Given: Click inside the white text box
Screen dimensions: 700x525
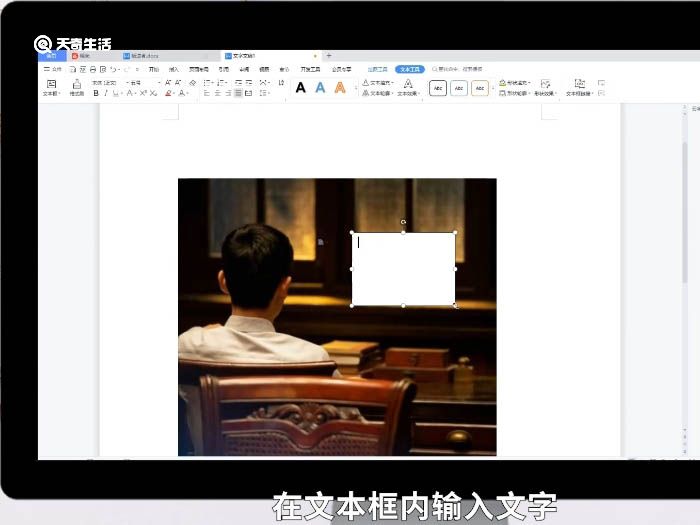Looking at the screenshot, I should pyautogui.click(x=404, y=269).
